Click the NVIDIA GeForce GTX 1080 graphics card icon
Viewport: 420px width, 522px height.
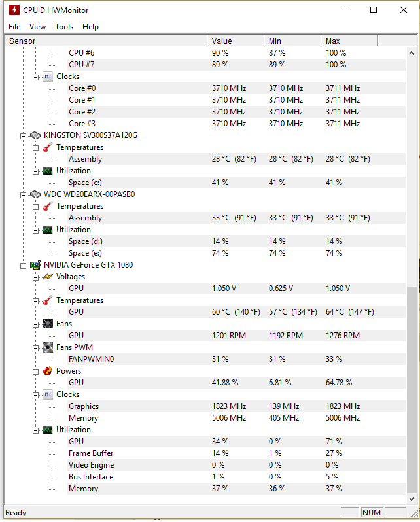click(x=35, y=265)
